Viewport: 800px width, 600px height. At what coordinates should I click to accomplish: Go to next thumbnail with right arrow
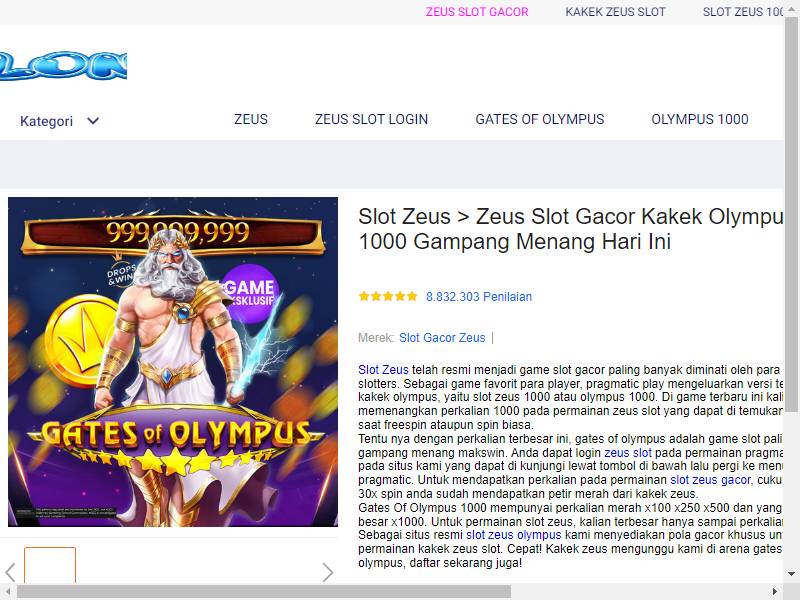(328, 572)
